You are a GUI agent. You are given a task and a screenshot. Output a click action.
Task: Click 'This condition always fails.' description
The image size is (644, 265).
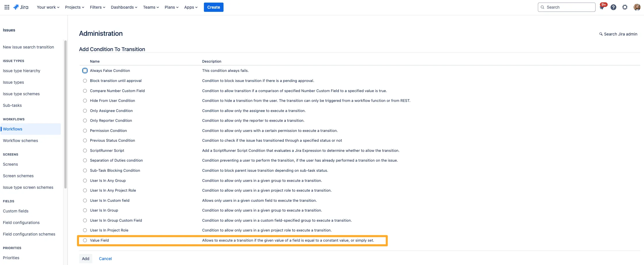[225, 70]
